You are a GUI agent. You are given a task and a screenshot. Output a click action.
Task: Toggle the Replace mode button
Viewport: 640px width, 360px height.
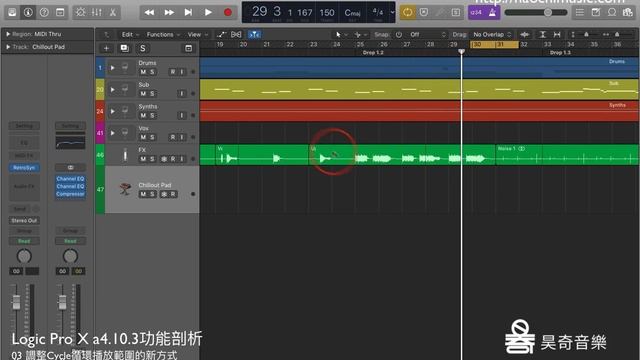point(424,12)
